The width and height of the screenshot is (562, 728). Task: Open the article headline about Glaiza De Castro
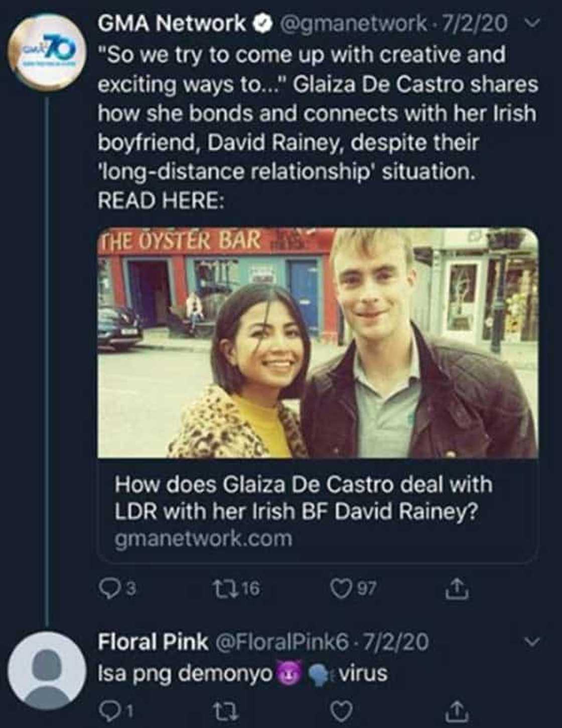[x=304, y=498]
